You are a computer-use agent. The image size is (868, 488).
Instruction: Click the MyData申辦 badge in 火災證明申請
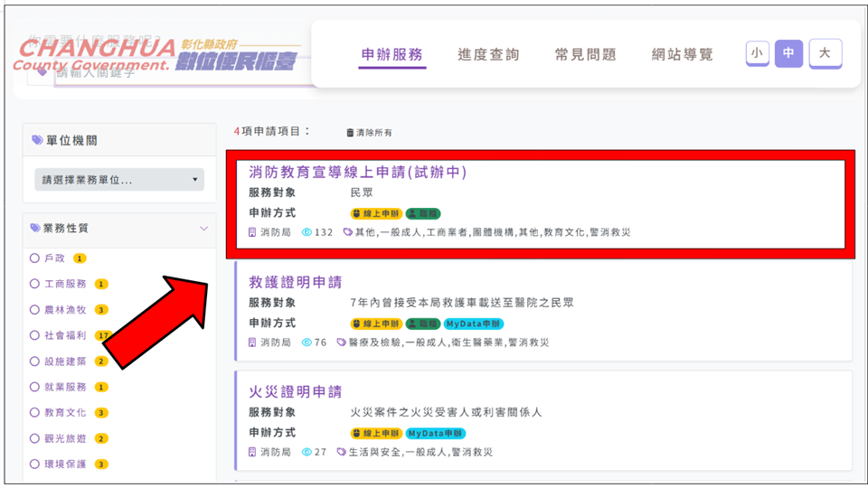pyautogui.click(x=436, y=433)
